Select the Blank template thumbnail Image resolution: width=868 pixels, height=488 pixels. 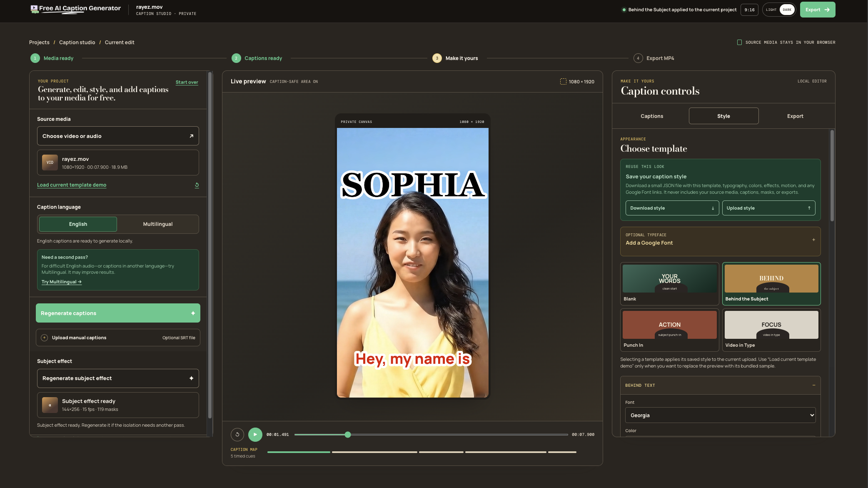669,283
